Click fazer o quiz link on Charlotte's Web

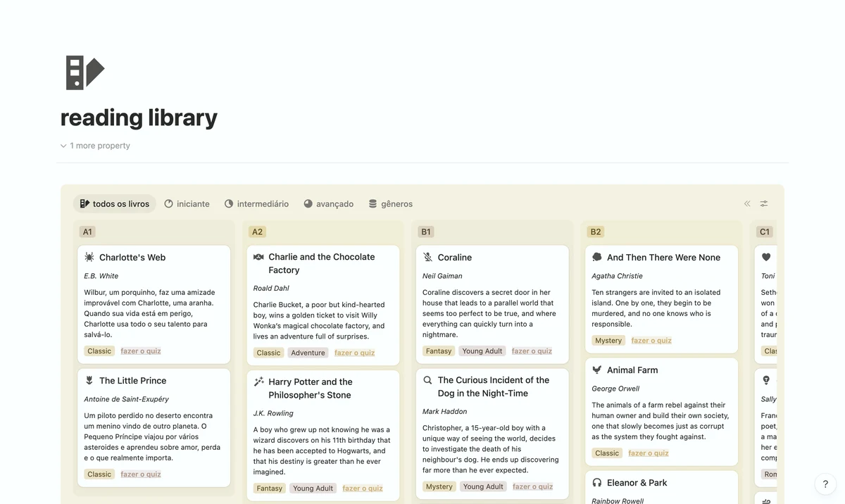[141, 351]
